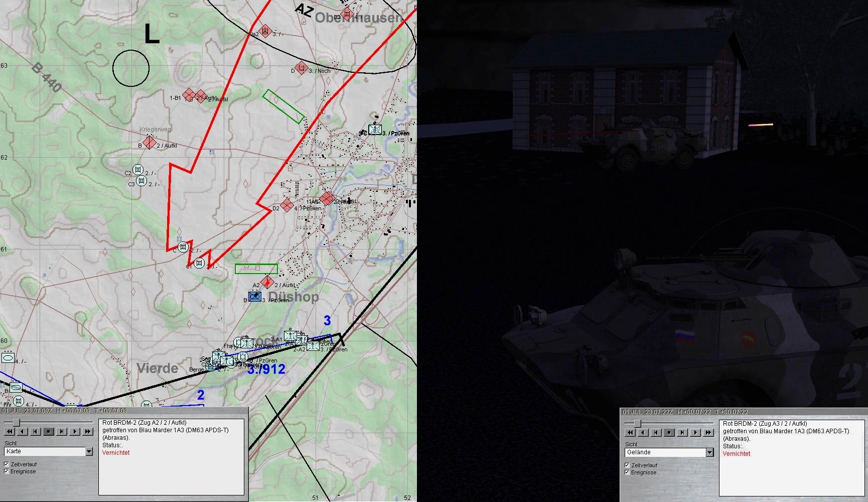Expand the Sicht dropdown showing Gelände
868x502 pixels.
[709, 452]
